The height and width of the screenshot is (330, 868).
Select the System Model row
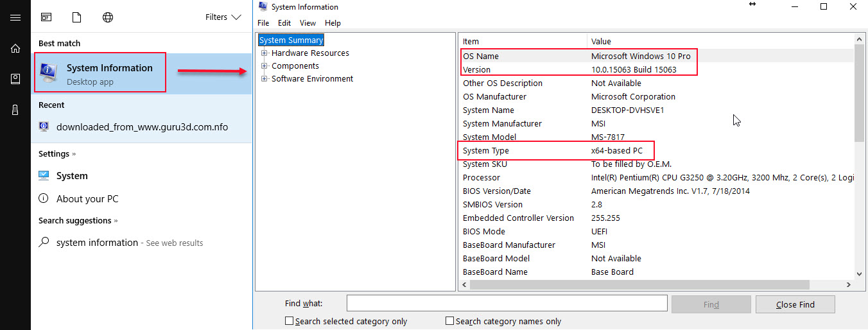click(x=657, y=137)
